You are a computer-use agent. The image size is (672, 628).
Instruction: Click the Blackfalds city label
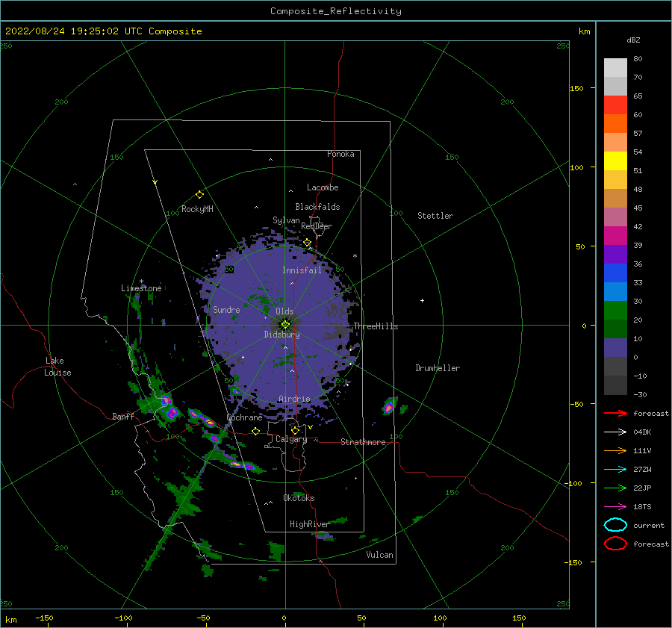click(x=317, y=207)
